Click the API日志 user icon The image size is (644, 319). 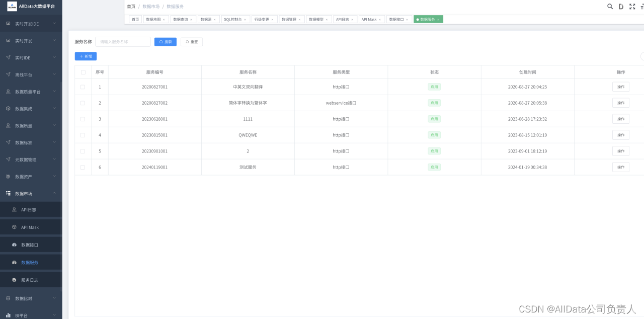pos(14,209)
